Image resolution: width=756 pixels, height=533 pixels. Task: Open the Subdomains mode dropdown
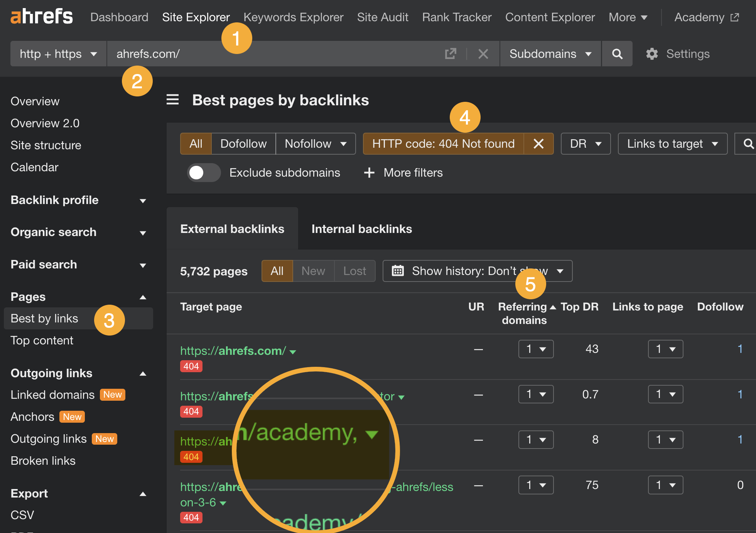coord(548,53)
